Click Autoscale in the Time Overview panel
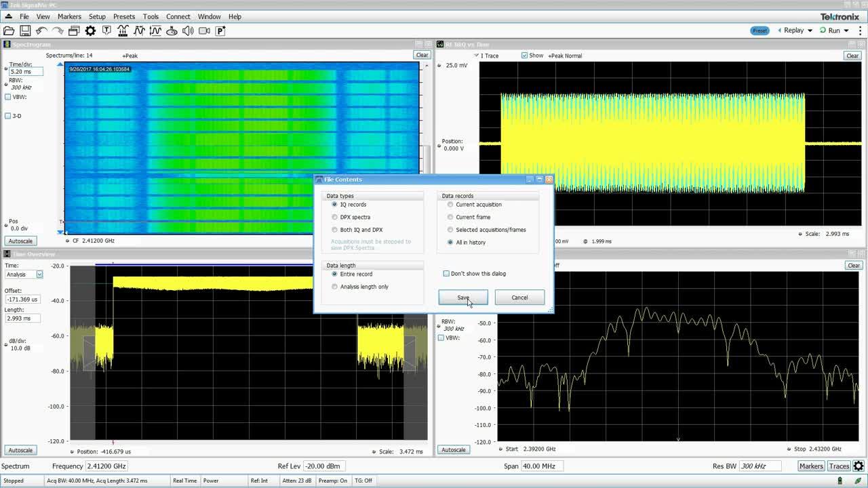Image resolution: width=868 pixels, height=488 pixels. pyautogui.click(x=20, y=449)
